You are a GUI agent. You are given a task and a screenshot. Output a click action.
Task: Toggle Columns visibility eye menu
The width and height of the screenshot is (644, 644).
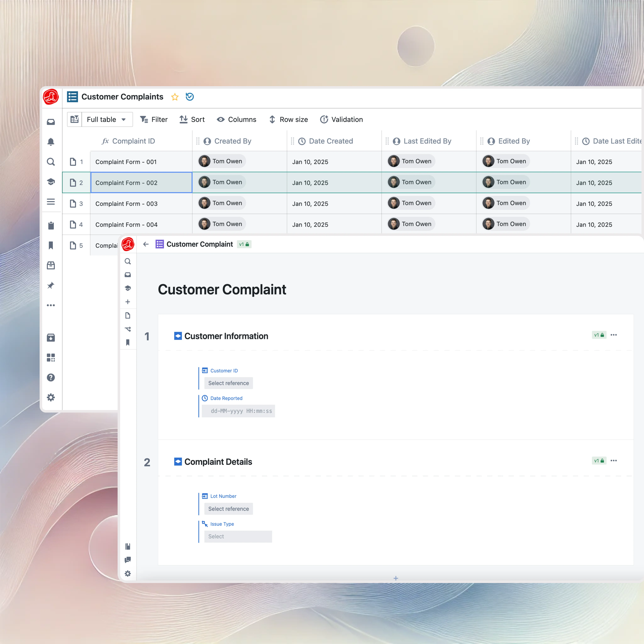click(x=236, y=119)
